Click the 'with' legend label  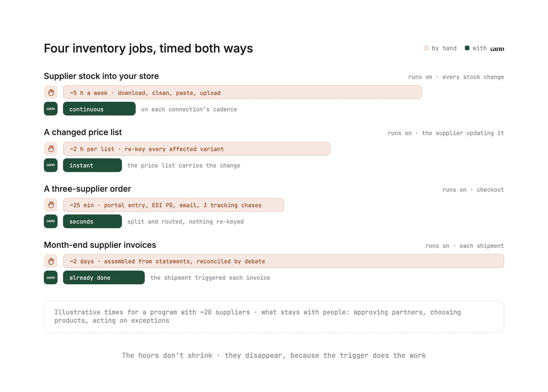(x=479, y=48)
